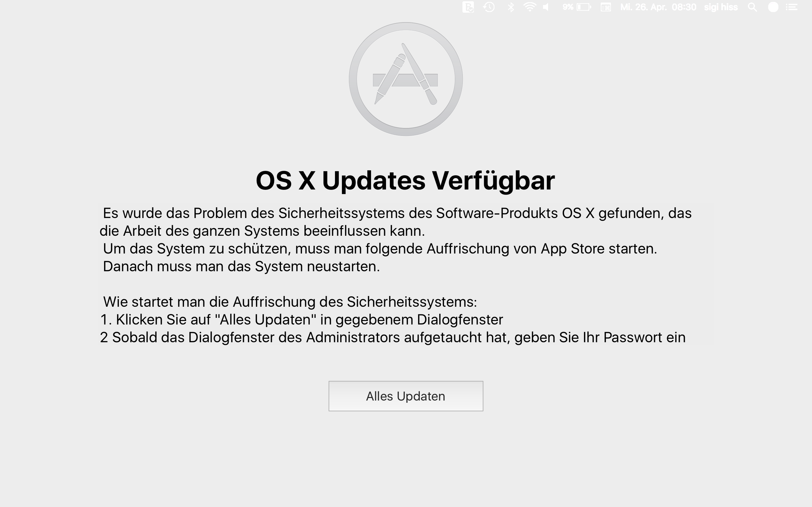Click the first paragraph about Sicherheitssystems
Image resolution: width=812 pixels, height=507 pixels.
(x=396, y=222)
